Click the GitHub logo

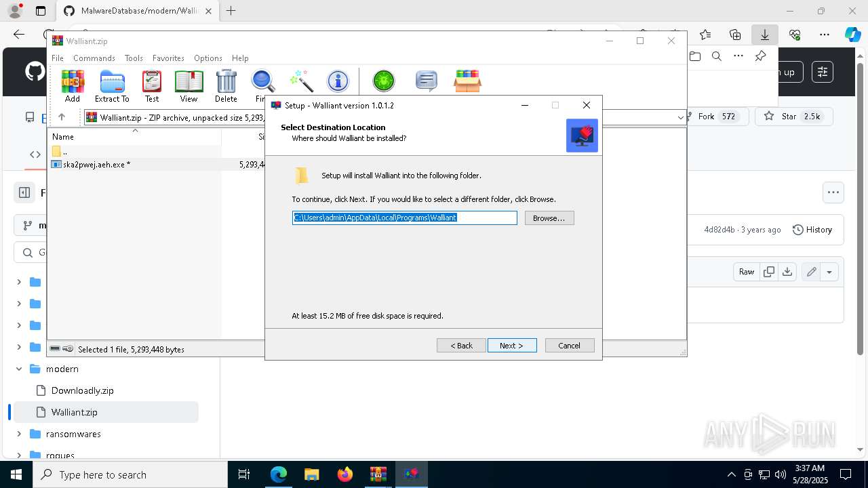35,72
